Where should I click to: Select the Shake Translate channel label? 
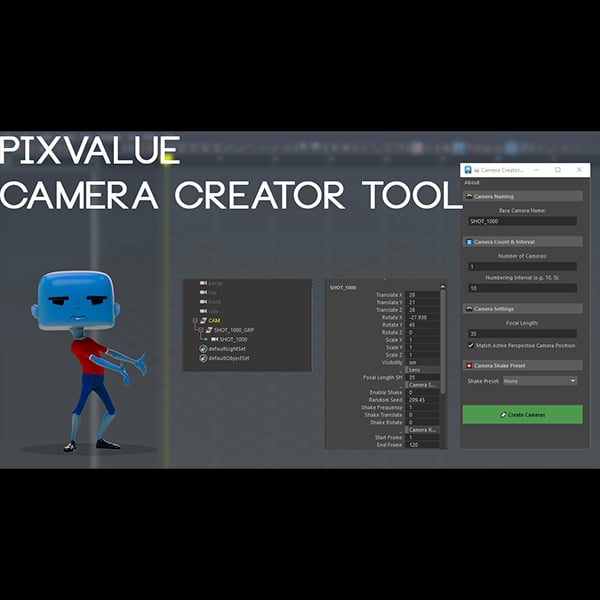(x=383, y=415)
